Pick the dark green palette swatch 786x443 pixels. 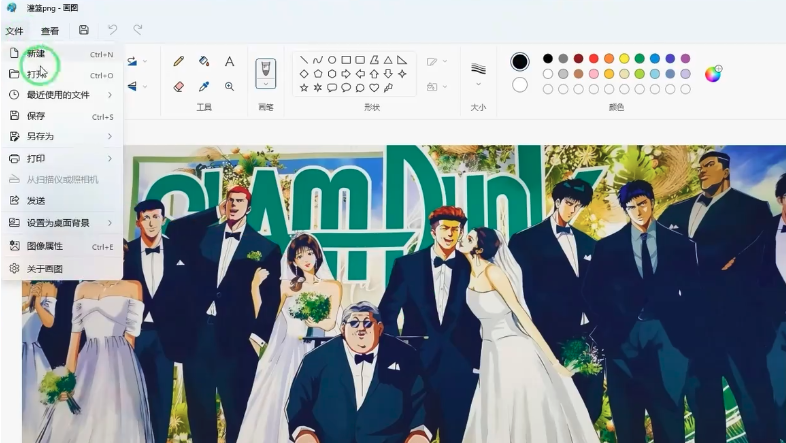click(x=639, y=59)
